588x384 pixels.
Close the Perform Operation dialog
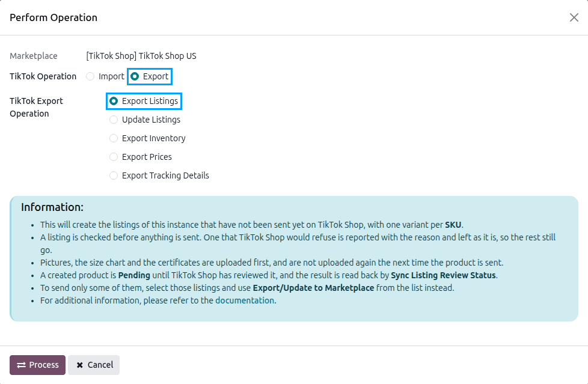574,17
